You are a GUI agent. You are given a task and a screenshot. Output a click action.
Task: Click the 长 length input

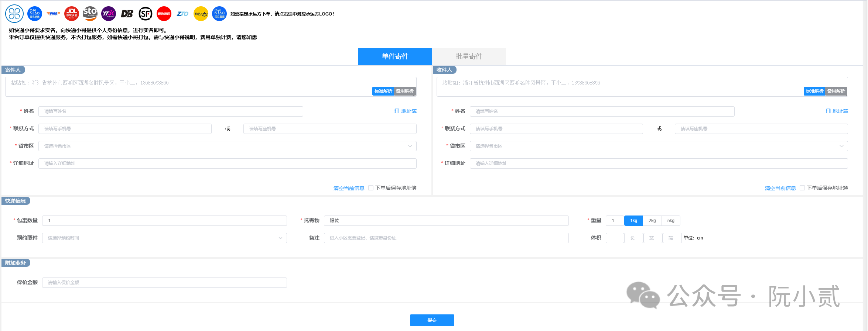634,238
